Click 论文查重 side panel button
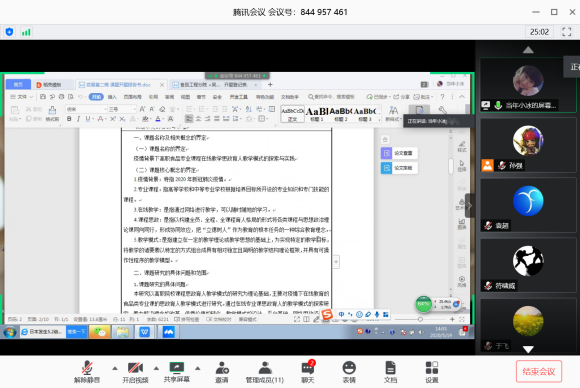 pos(399,153)
